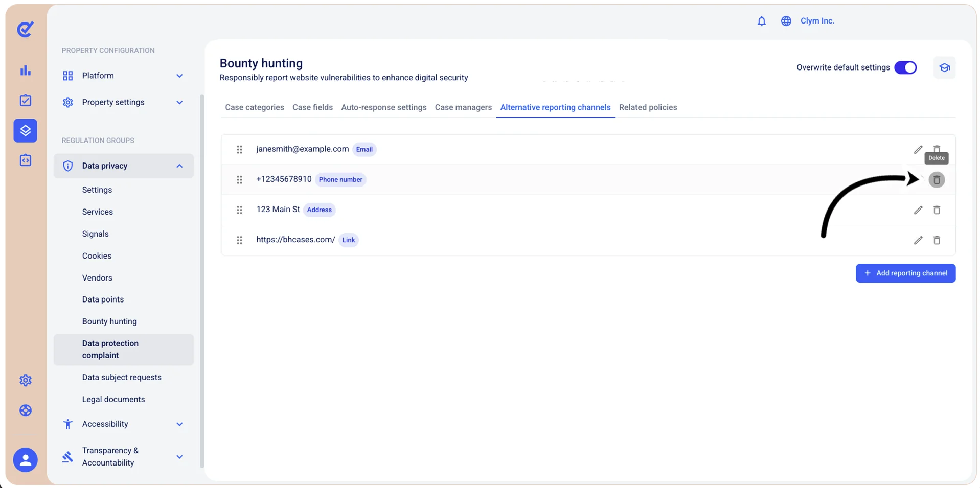This screenshot has height=488, width=980.
Task: Open the gear settings sidebar icon
Action: click(x=25, y=380)
